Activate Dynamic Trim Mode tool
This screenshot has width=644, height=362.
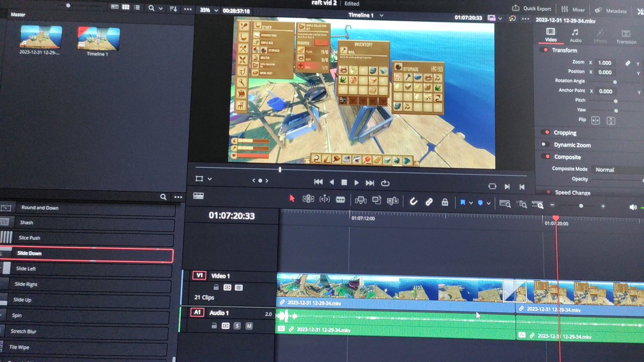click(x=324, y=199)
